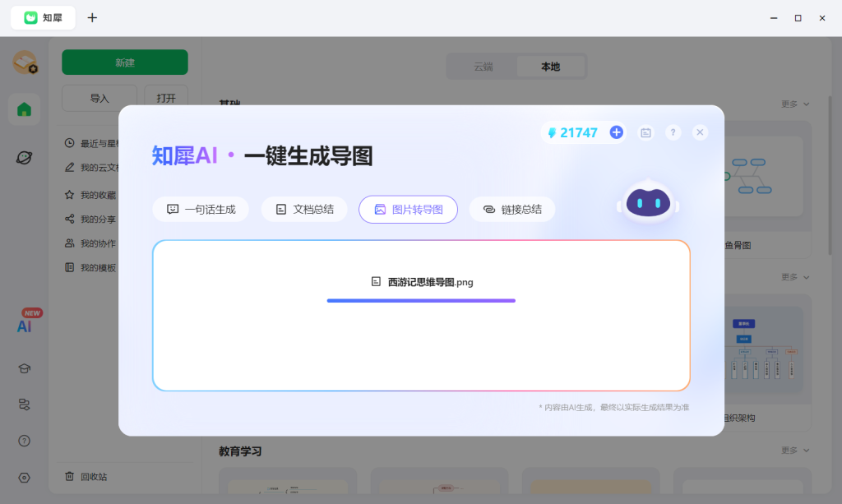Expand 更多 above the 组织架构 template row

pyautogui.click(x=795, y=277)
